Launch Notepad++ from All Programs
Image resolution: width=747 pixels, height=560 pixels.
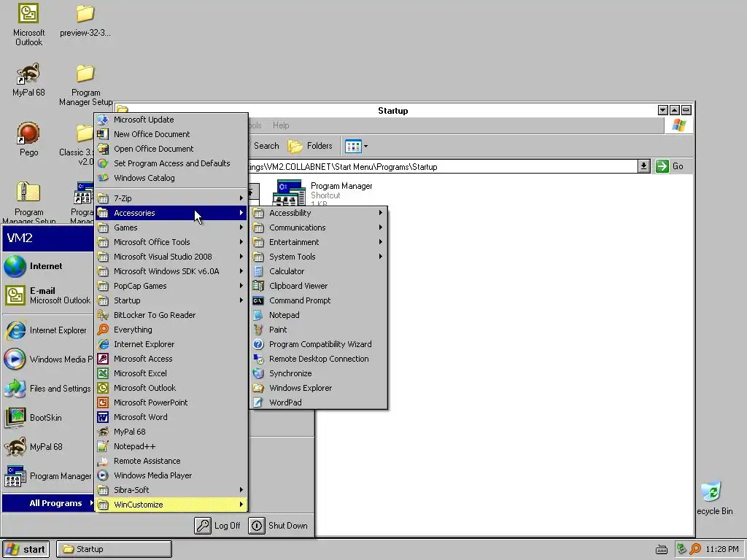(x=171, y=446)
